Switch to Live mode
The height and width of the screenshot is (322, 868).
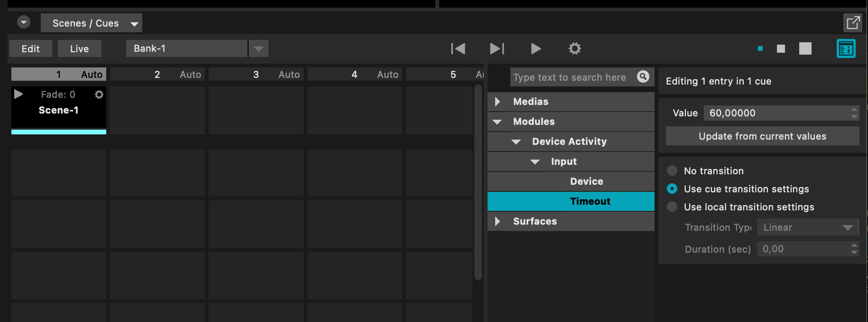[x=79, y=48]
